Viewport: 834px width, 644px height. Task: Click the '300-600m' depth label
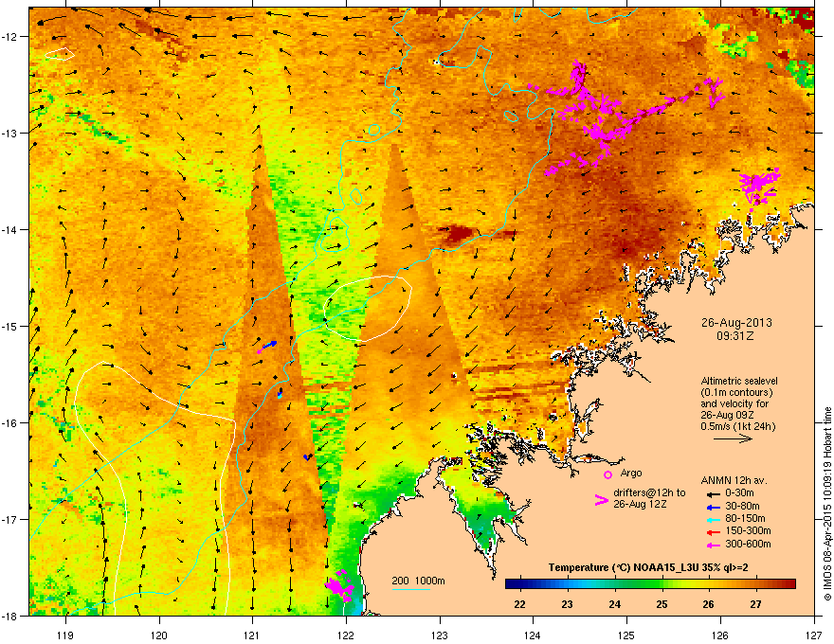(x=748, y=544)
